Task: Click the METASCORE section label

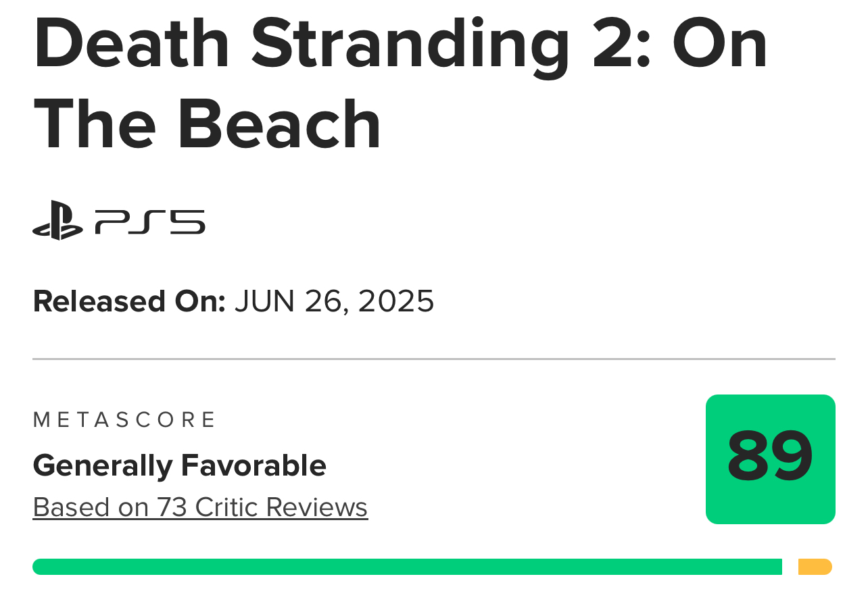Action: 124,420
